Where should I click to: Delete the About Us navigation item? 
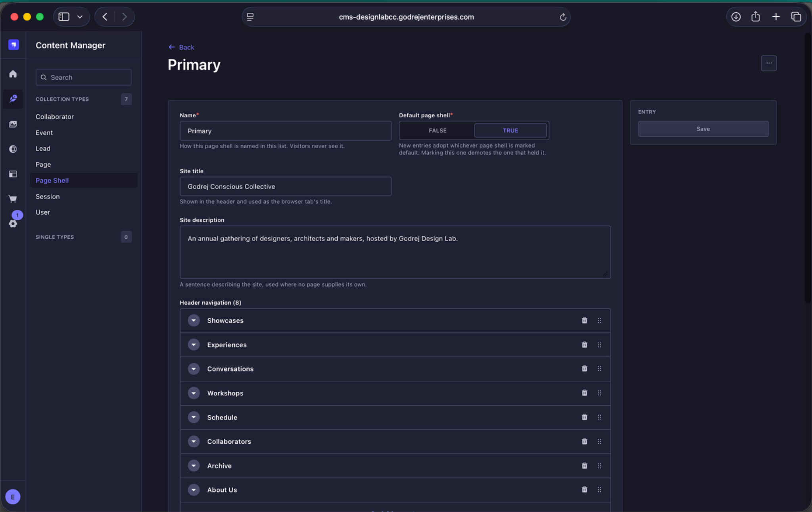pos(584,489)
